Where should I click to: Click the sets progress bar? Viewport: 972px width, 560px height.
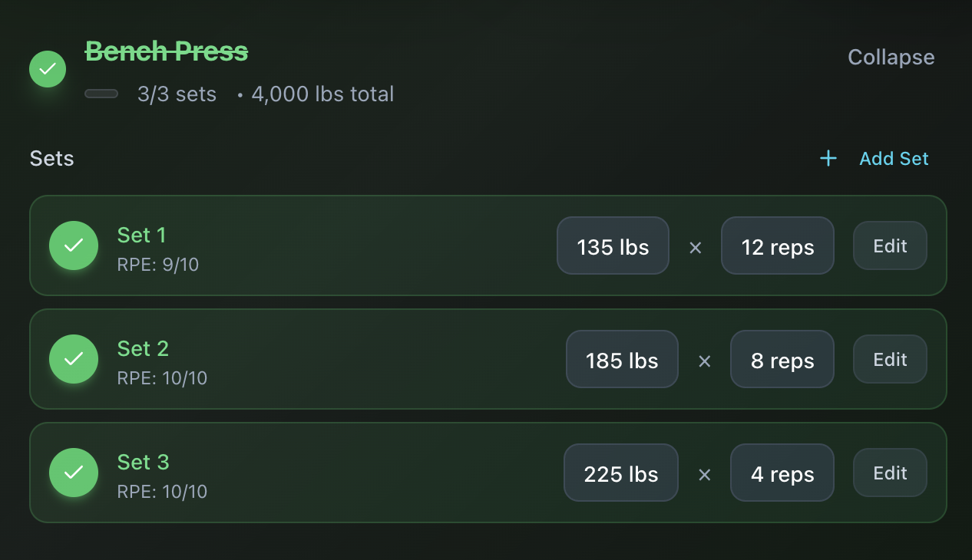101,94
